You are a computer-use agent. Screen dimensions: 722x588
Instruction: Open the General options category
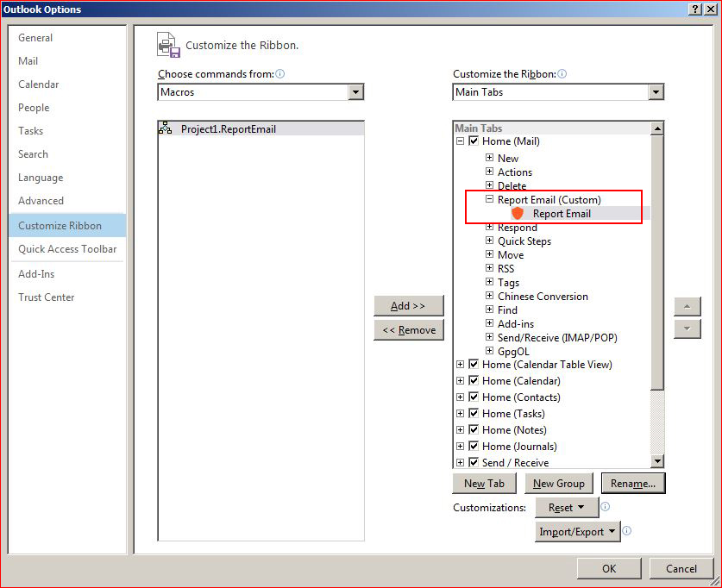pyautogui.click(x=67, y=38)
